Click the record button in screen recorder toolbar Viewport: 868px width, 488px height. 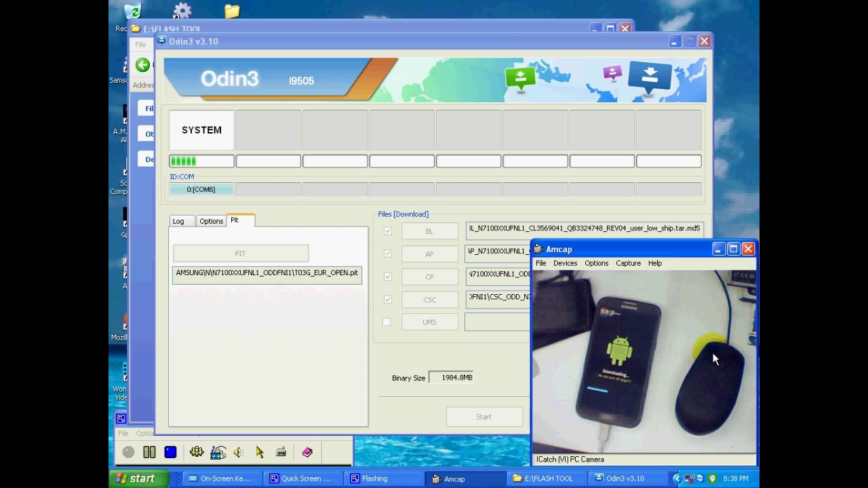point(128,452)
